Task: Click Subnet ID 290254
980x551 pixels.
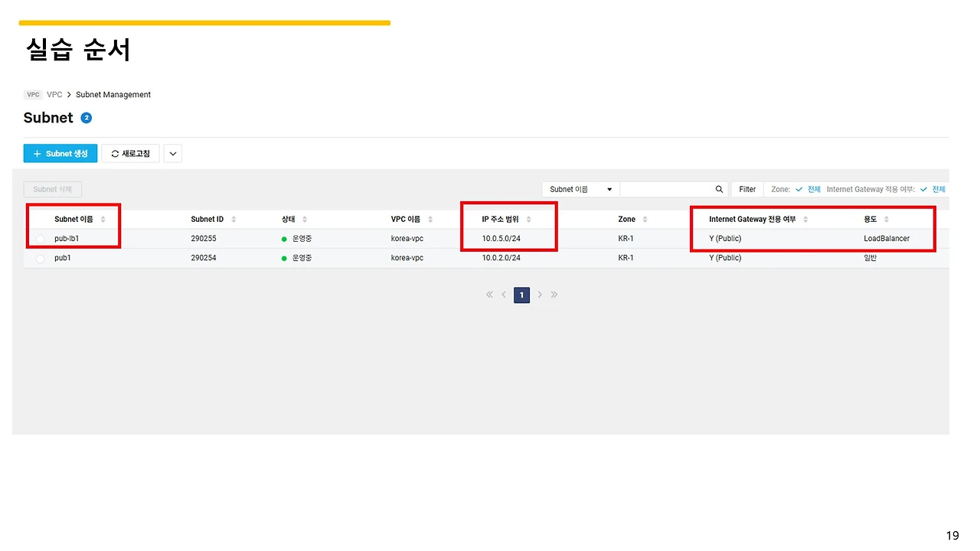Action: [204, 259]
